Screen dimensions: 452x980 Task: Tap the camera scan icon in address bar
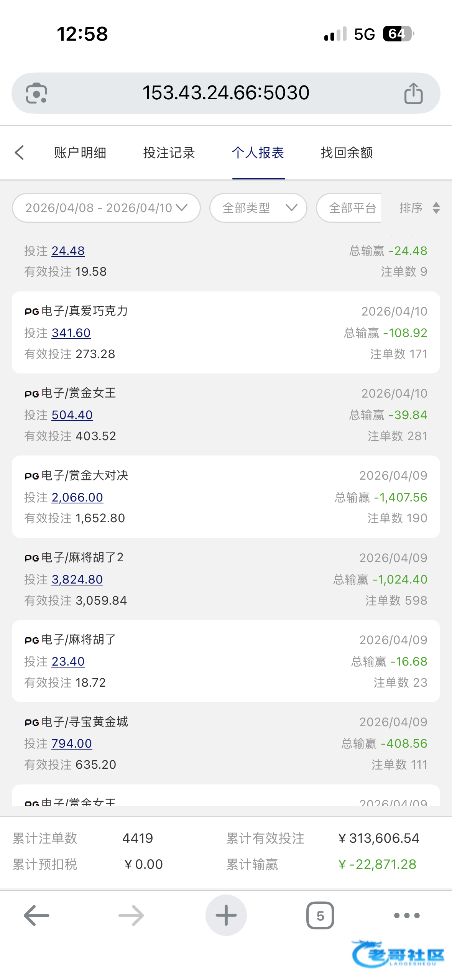tap(36, 93)
